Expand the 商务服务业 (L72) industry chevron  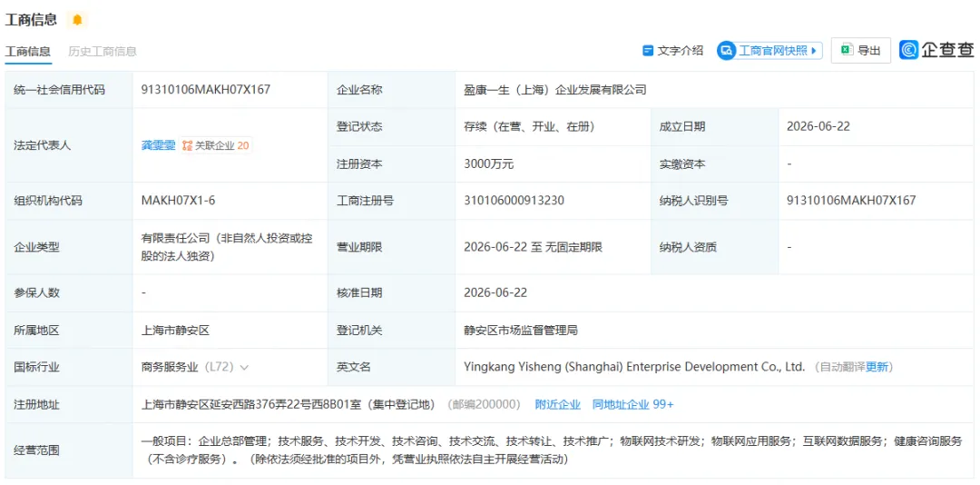click(x=244, y=367)
